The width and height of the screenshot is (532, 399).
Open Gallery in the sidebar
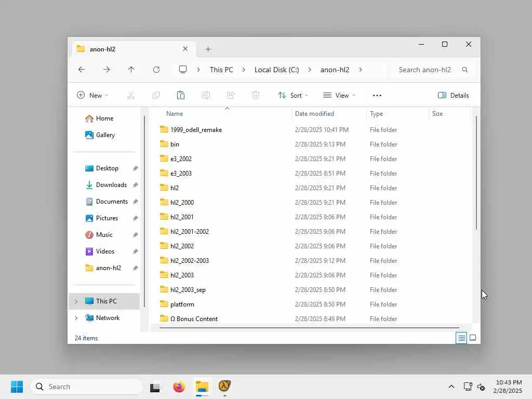105,135
